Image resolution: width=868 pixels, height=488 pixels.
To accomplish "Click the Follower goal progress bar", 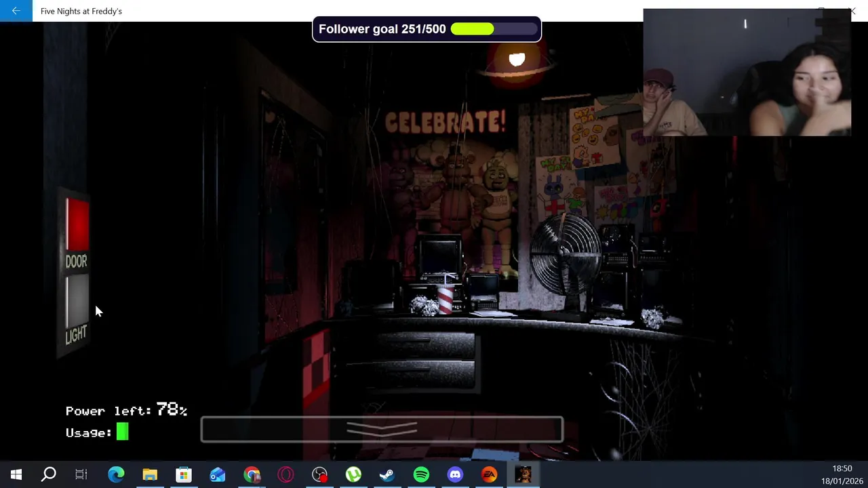I will [x=493, y=29].
